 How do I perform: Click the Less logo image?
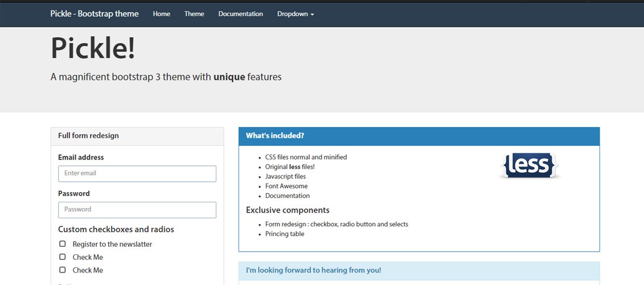tap(529, 166)
